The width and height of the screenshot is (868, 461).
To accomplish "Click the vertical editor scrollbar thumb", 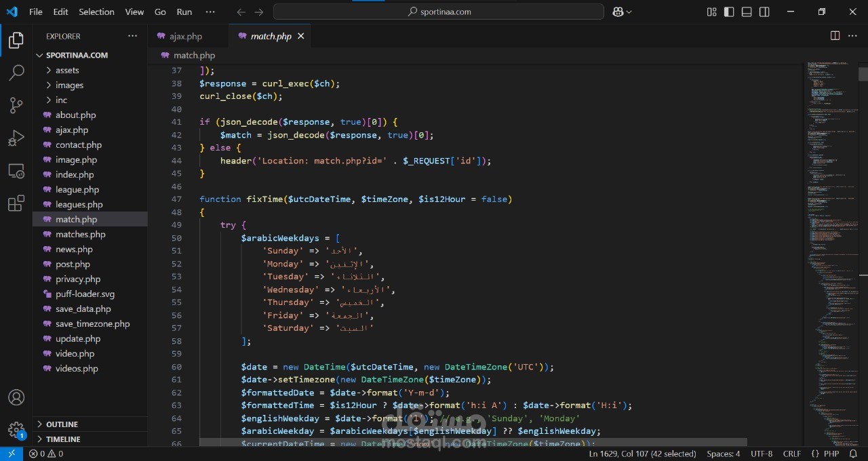I will (x=863, y=74).
